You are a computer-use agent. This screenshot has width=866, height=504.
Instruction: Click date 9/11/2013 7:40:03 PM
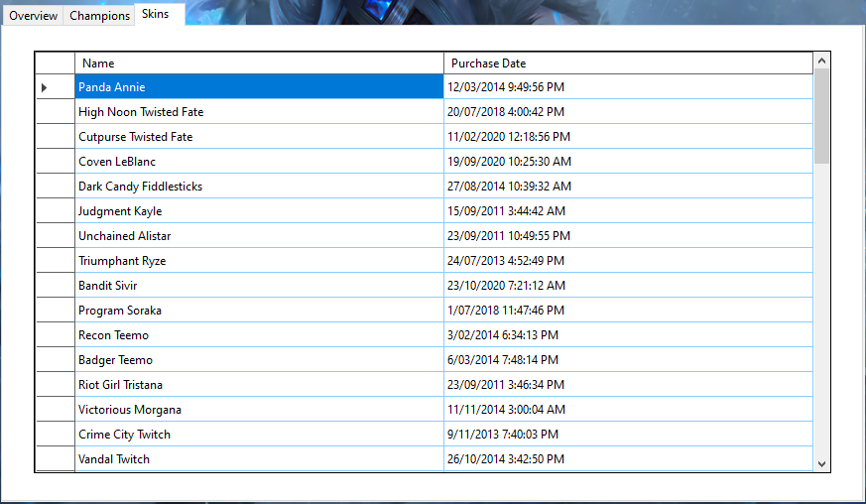tap(628, 435)
